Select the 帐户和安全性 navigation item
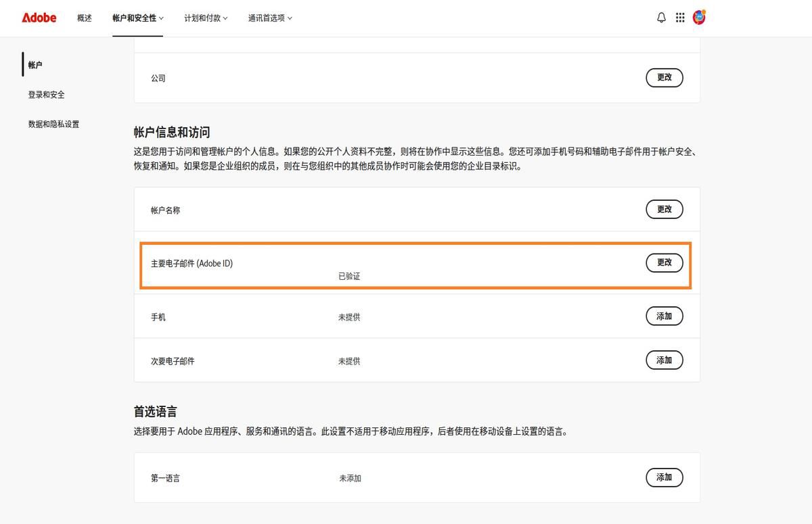 coord(133,18)
